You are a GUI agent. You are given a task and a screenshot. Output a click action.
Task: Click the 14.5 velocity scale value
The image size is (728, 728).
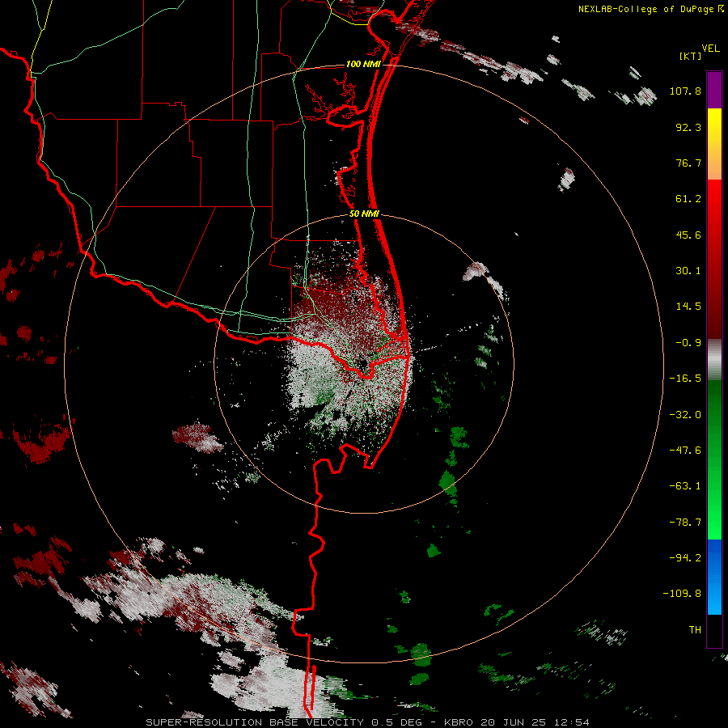pyautogui.click(x=688, y=307)
